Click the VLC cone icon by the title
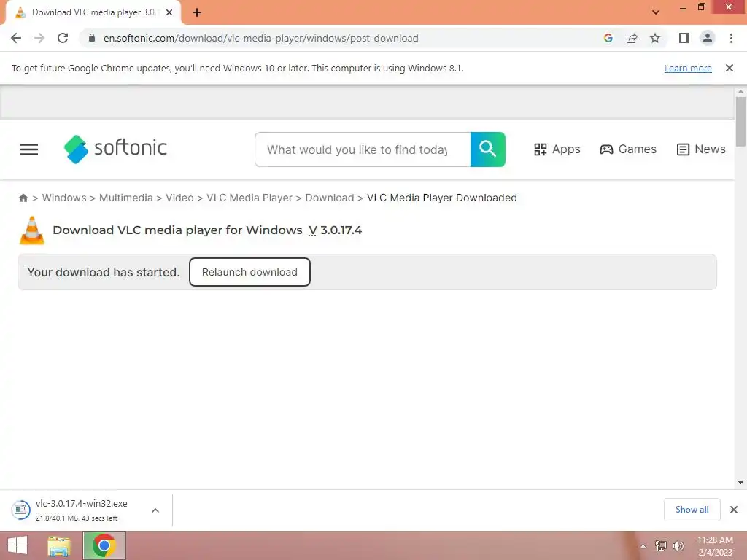 (x=32, y=230)
